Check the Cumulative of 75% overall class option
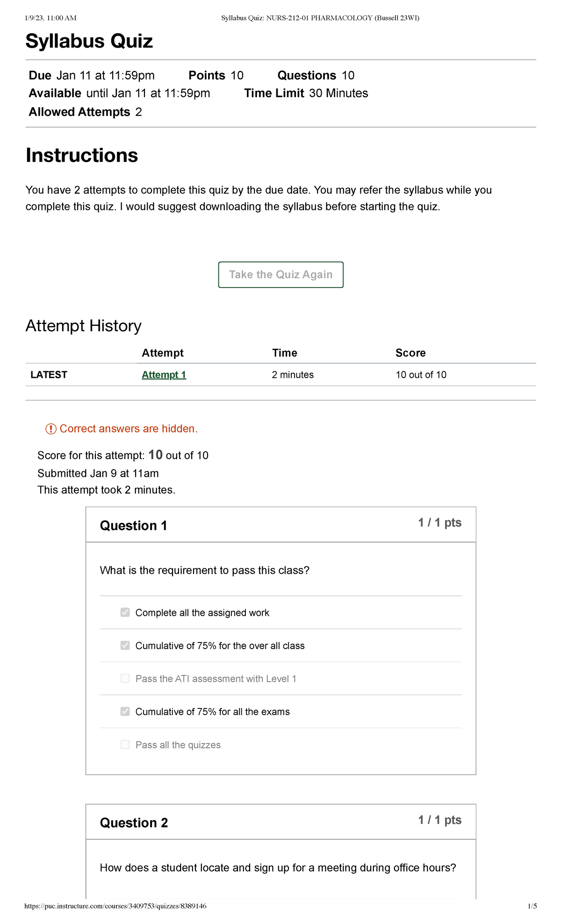 (124, 645)
